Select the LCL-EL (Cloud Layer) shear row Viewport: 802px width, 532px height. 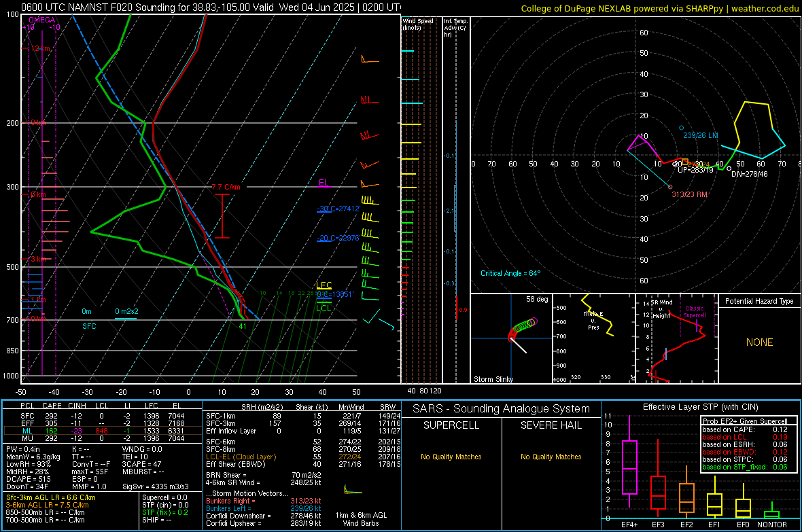(303, 457)
